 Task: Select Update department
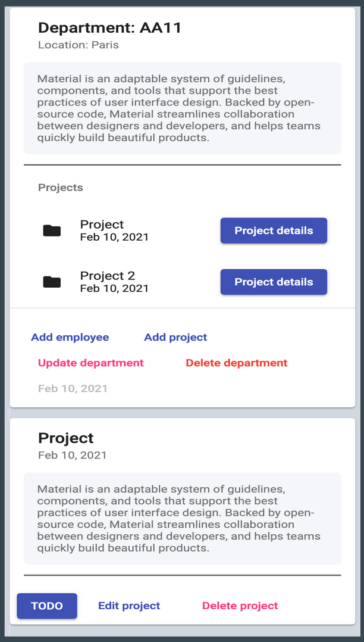pyautogui.click(x=91, y=363)
